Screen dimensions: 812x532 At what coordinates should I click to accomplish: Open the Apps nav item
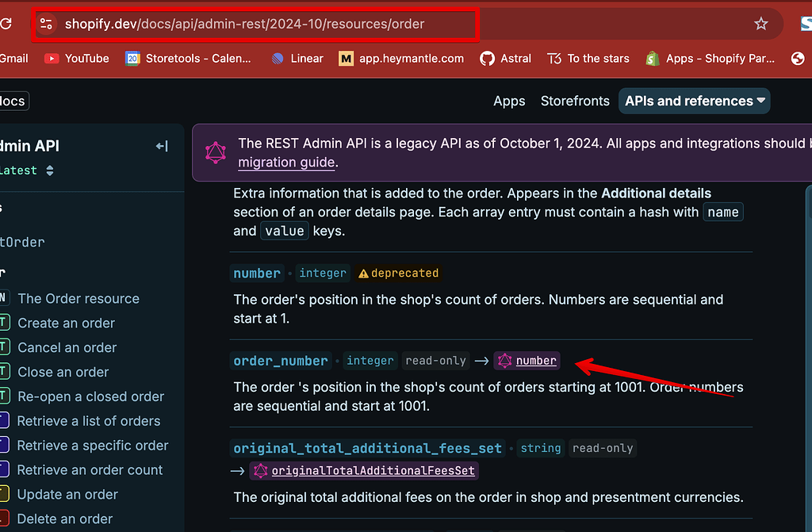click(509, 101)
